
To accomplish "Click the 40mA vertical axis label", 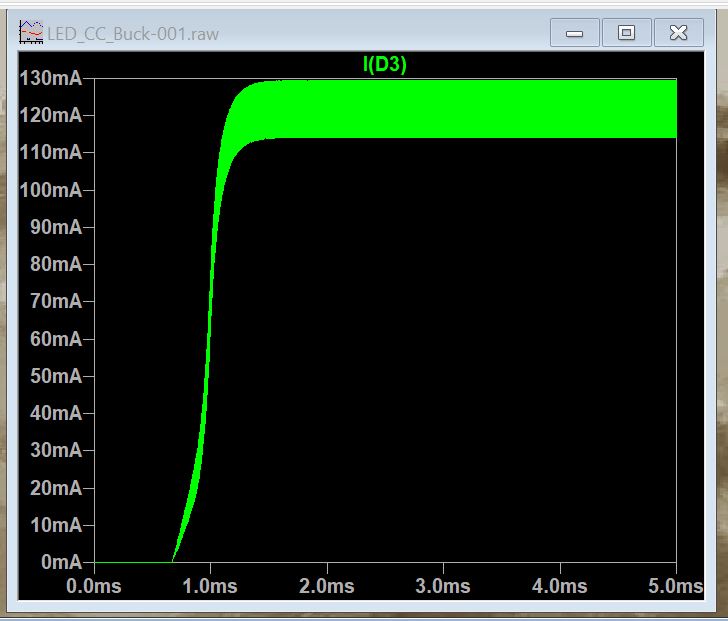I will [56, 413].
